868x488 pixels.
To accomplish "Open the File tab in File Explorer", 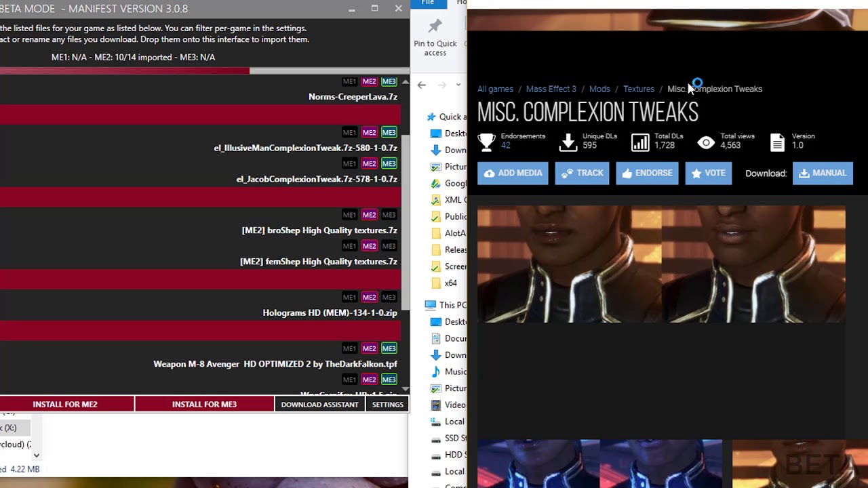I will [427, 3].
